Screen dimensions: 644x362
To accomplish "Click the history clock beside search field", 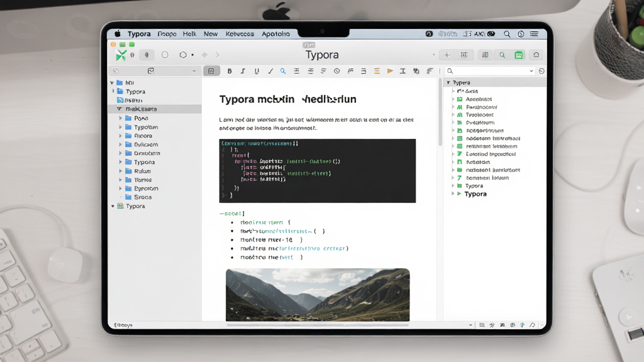I will [x=541, y=71].
